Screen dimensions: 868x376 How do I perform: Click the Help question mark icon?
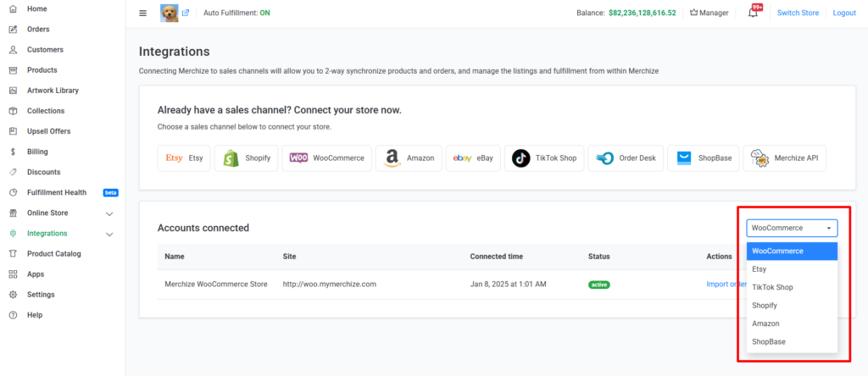click(14, 316)
